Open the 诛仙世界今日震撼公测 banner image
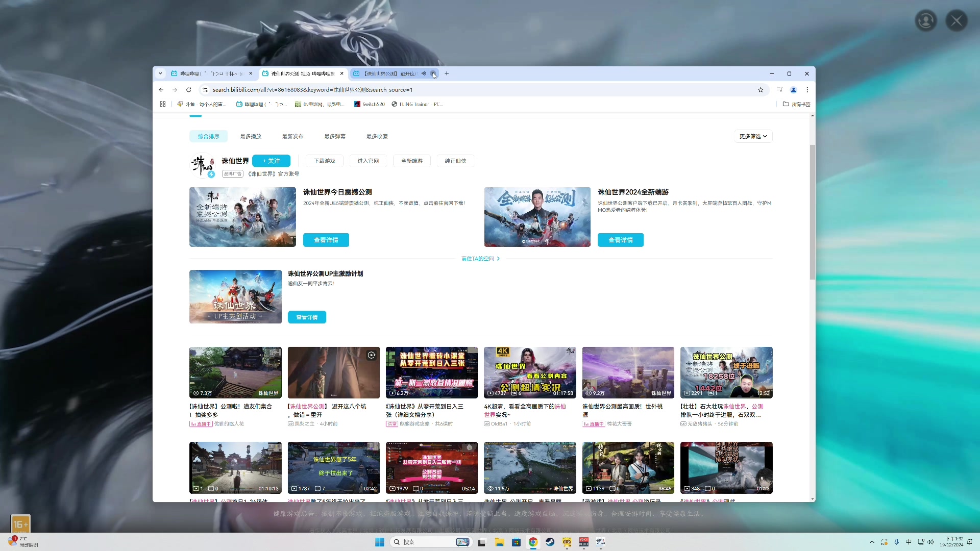Viewport: 980px width, 551px height. (x=242, y=217)
